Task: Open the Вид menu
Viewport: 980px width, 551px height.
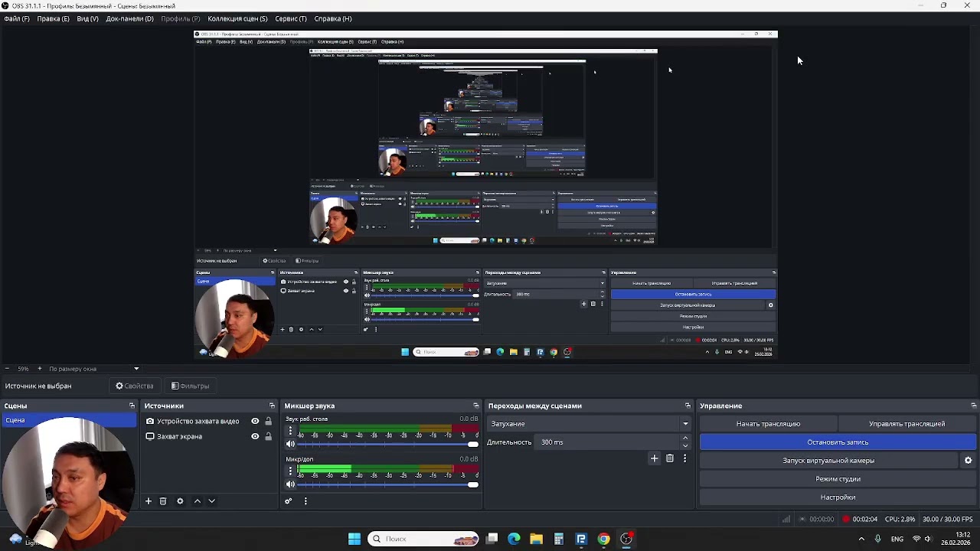Action: pos(87,18)
